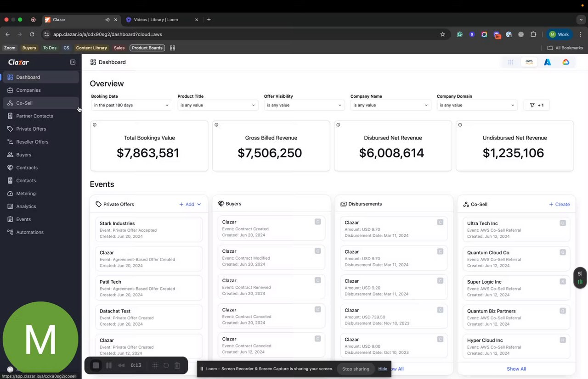The image size is (588, 379).
Task: Open the Super Logic Inc co-sell event
Action: pyautogui.click(x=516, y=288)
